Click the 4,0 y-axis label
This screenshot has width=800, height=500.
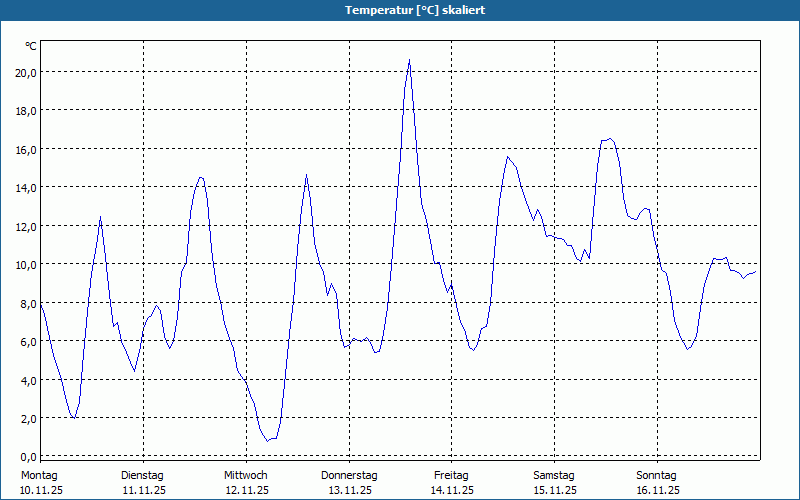(x=28, y=380)
